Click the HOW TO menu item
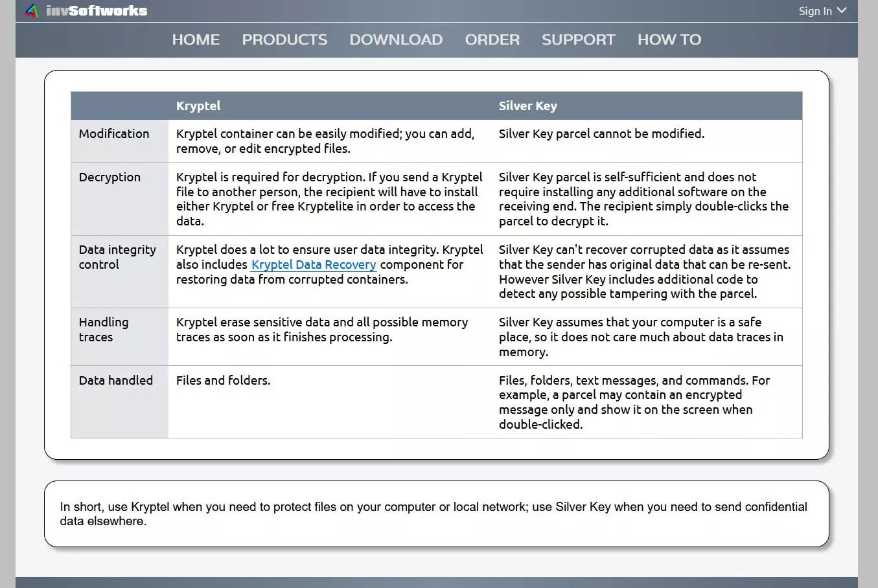This screenshot has width=878, height=588. pyautogui.click(x=669, y=40)
